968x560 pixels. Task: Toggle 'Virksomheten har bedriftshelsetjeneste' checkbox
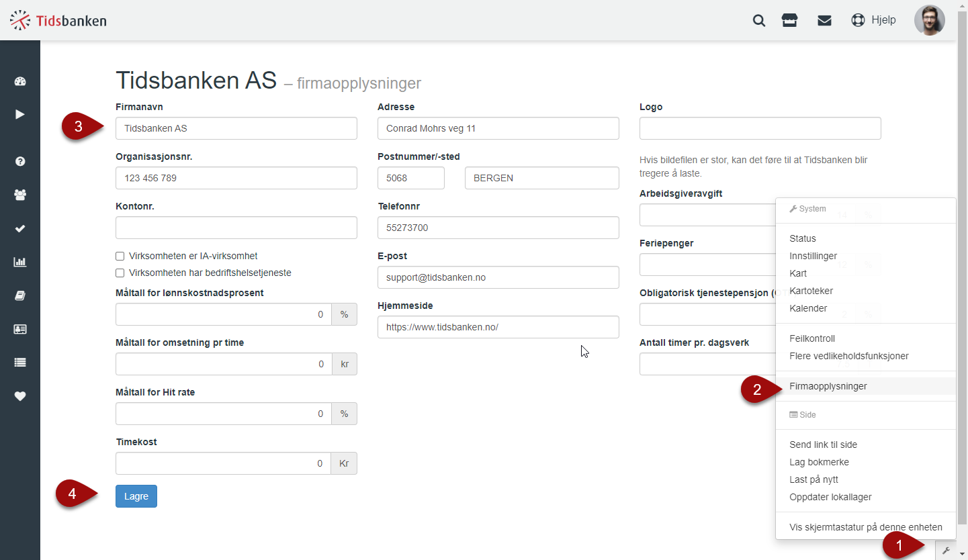[120, 273]
